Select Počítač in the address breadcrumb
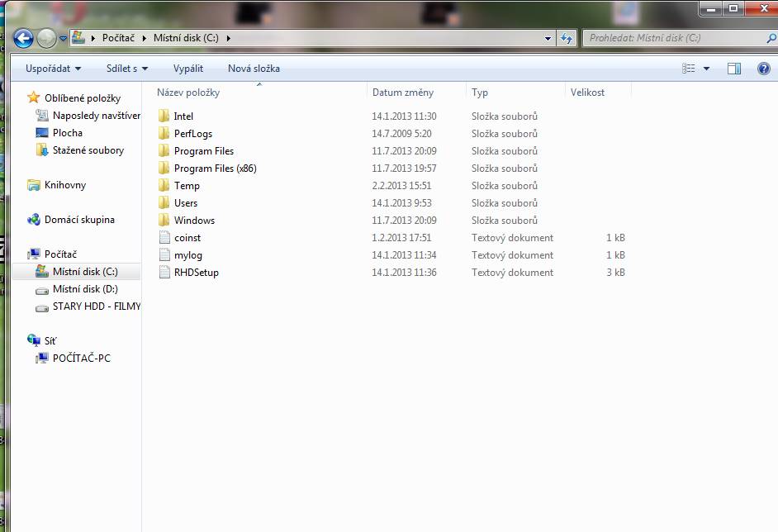The width and height of the screenshot is (778, 532). pyautogui.click(x=118, y=38)
